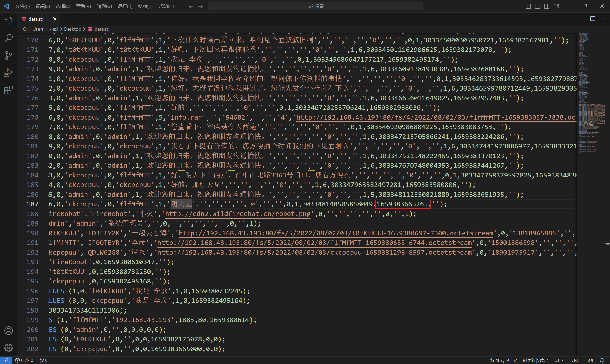Click Desktop in the breadcrumb path
Viewport: 610px width, 364px height.
(73, 29)
